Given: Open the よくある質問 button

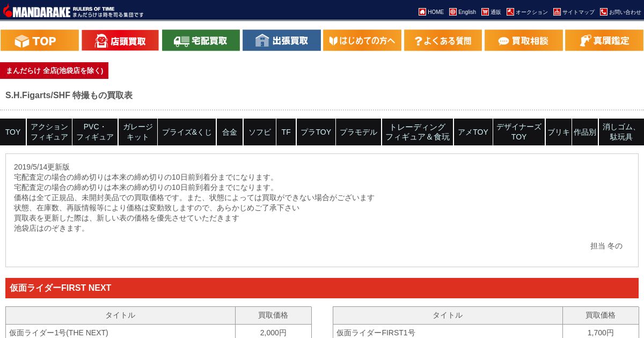Looking at the screenshot, I should [x=443, y=40].
